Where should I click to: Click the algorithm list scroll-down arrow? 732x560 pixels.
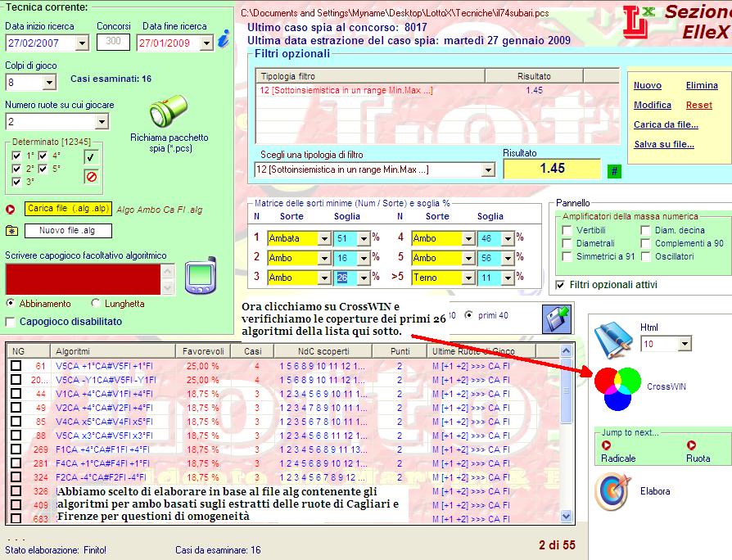pyautogui.click(x=567, y=516)
